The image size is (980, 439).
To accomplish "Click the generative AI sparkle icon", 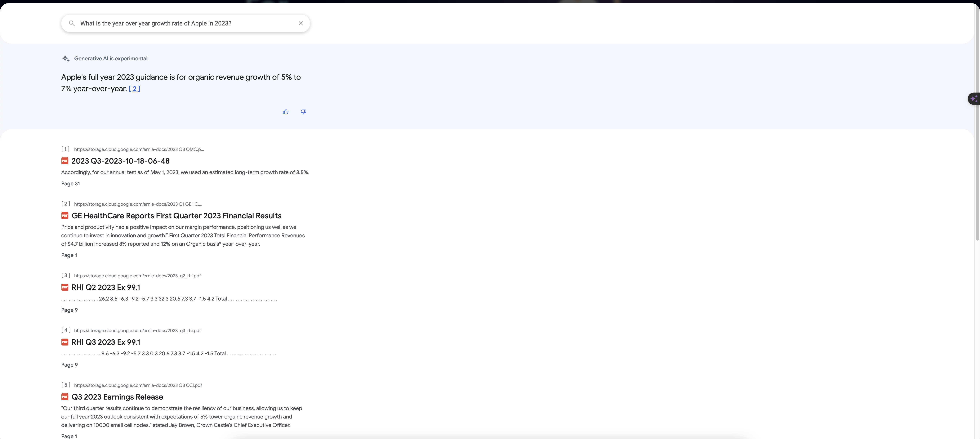I will click(x=65, y=59).
